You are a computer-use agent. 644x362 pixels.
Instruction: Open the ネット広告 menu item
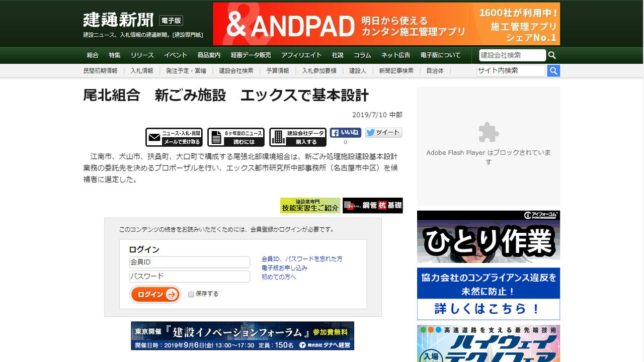(x=395, y=55)
